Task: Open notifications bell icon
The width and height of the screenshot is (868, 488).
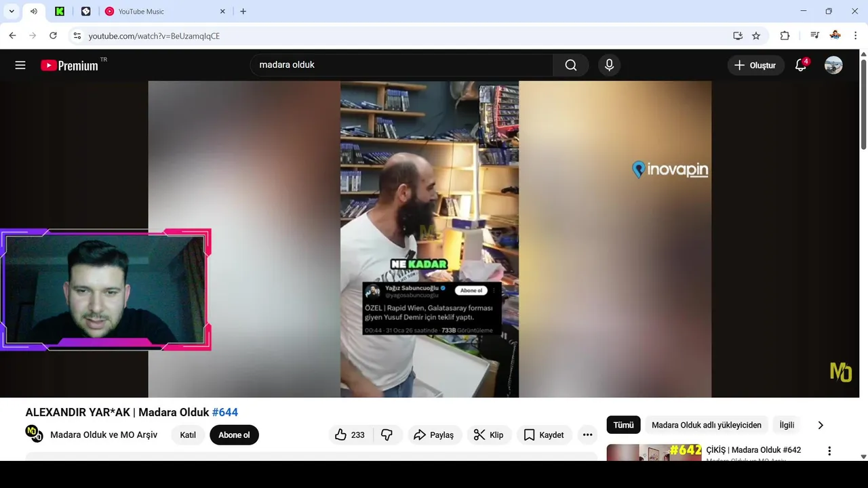Action: click(x=801, y=65)
